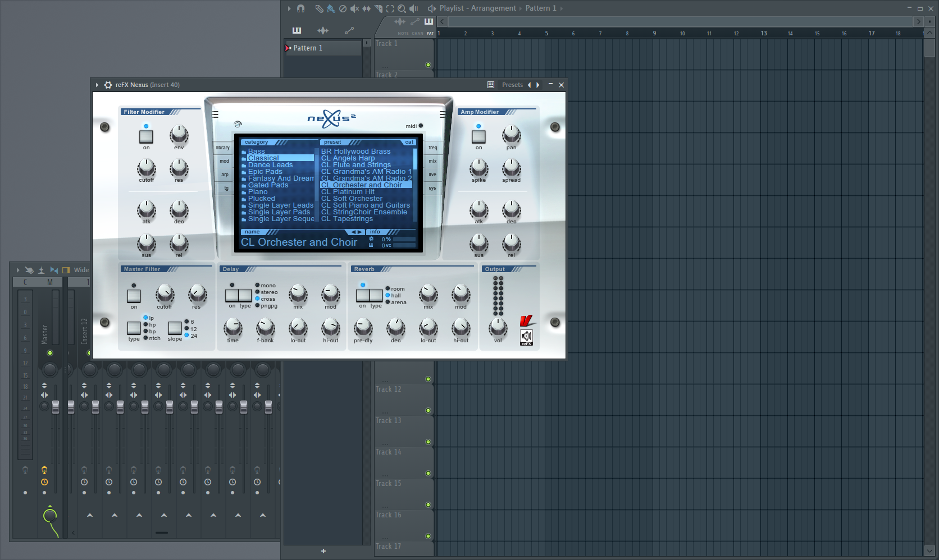Click the Master track FX enable icon
Screen dimensions: 939x560
coord(44,470)
